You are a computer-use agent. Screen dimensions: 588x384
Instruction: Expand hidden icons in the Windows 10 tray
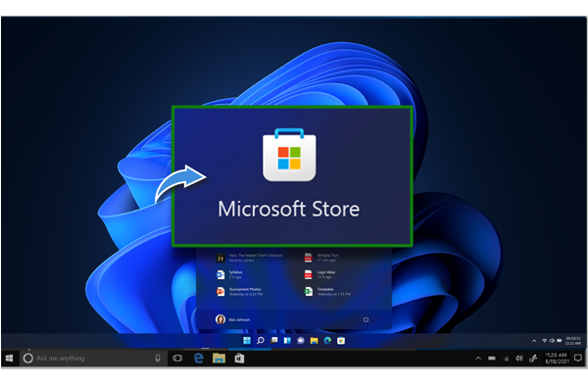[478, 359]
